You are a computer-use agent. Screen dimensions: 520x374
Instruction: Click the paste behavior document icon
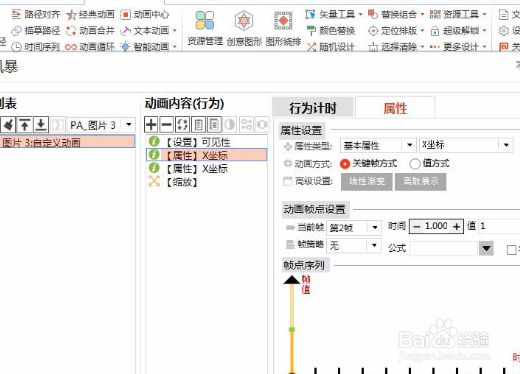click(x=214, y=125)
